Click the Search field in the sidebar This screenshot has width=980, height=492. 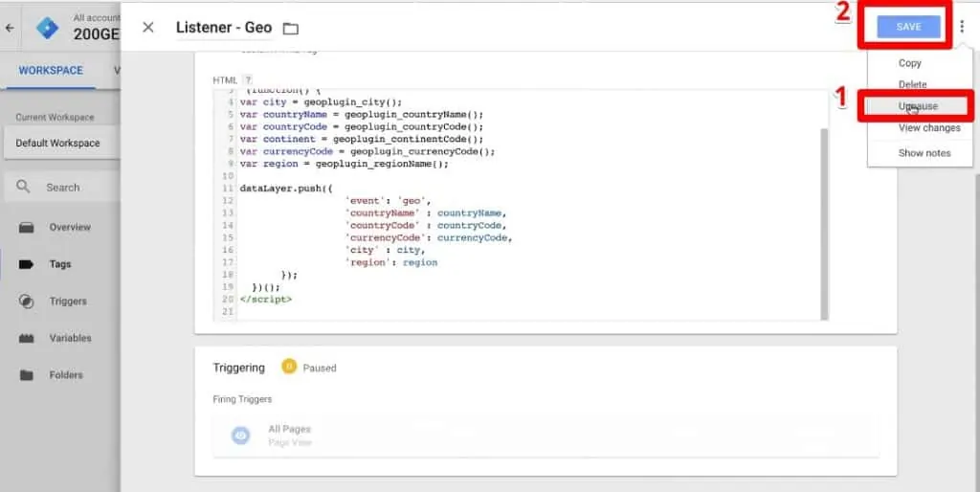pyautogui.click(x=61, y=188)
